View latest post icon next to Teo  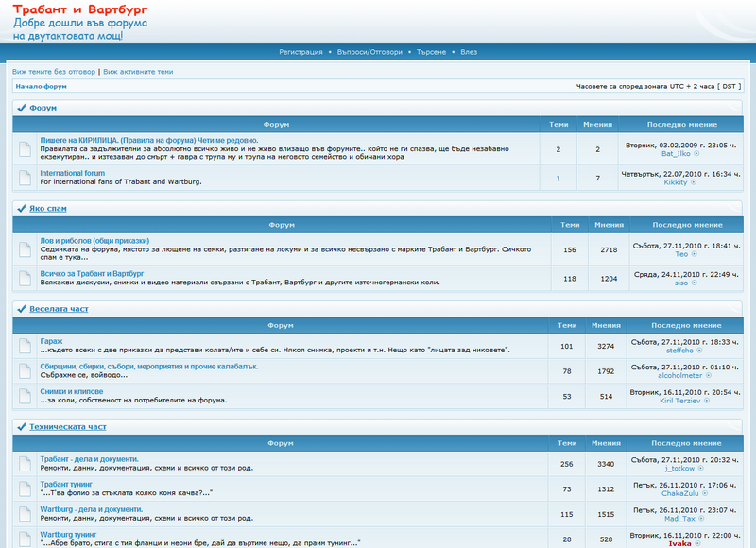tap(695, 254)
